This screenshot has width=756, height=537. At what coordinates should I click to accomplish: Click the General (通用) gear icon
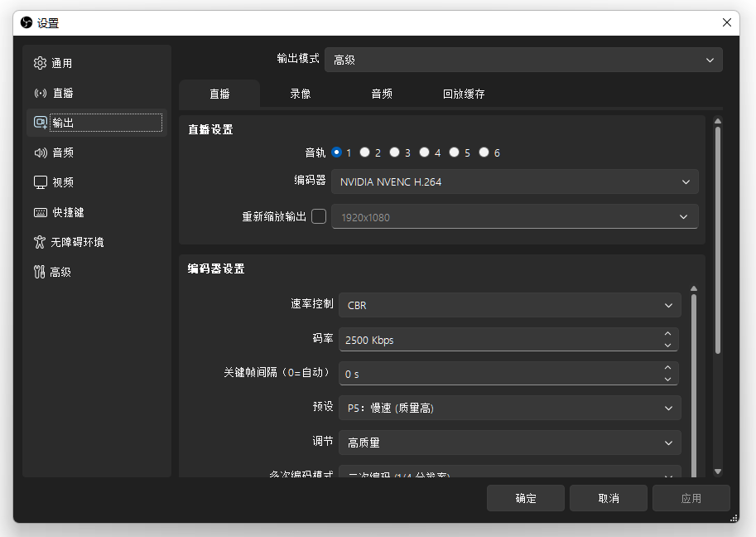(40, 63)
